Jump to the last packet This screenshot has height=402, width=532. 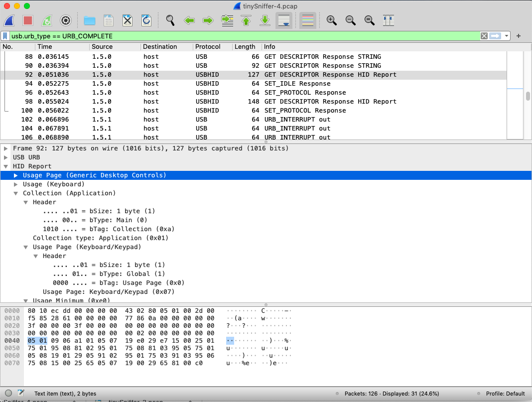coord(265,21)
